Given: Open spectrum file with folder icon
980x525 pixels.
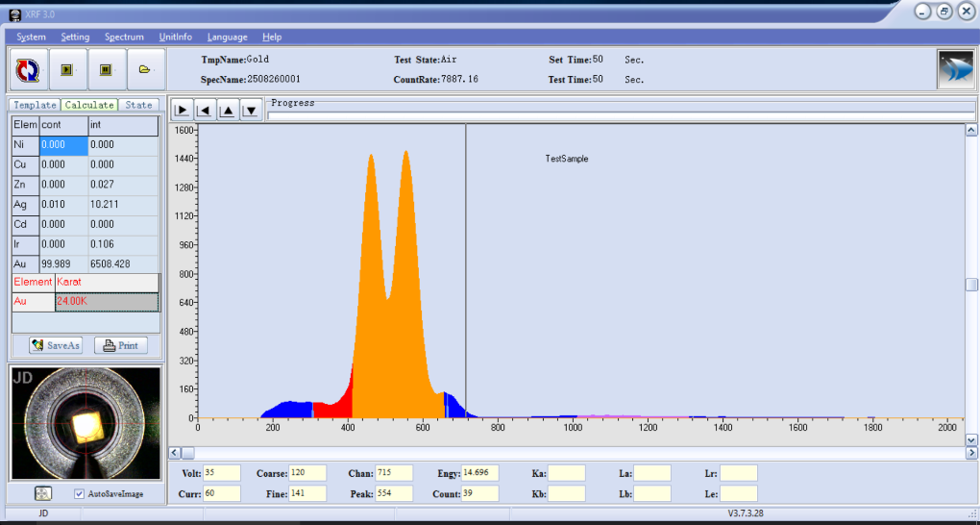Looking at the screenshot, I should tap(144, 69).
